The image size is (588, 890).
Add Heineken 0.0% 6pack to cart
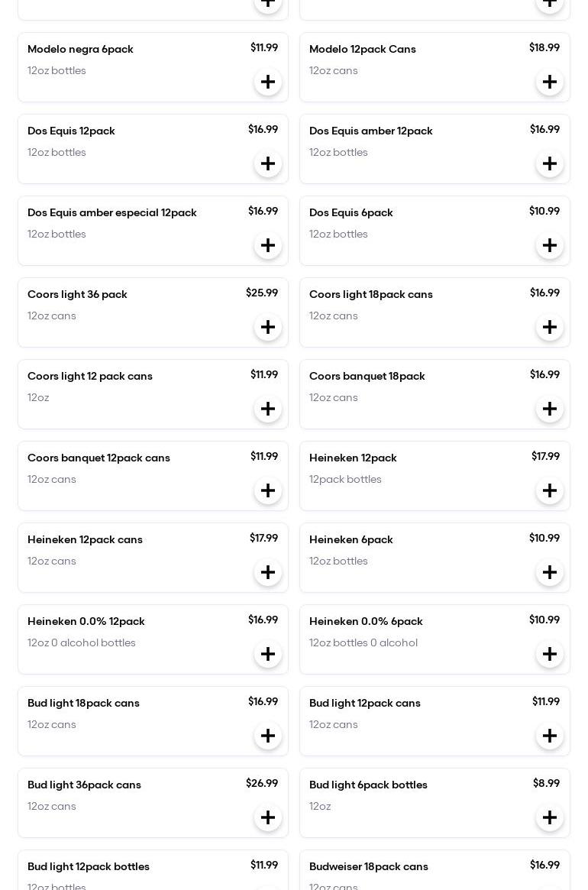click(550, 655)
